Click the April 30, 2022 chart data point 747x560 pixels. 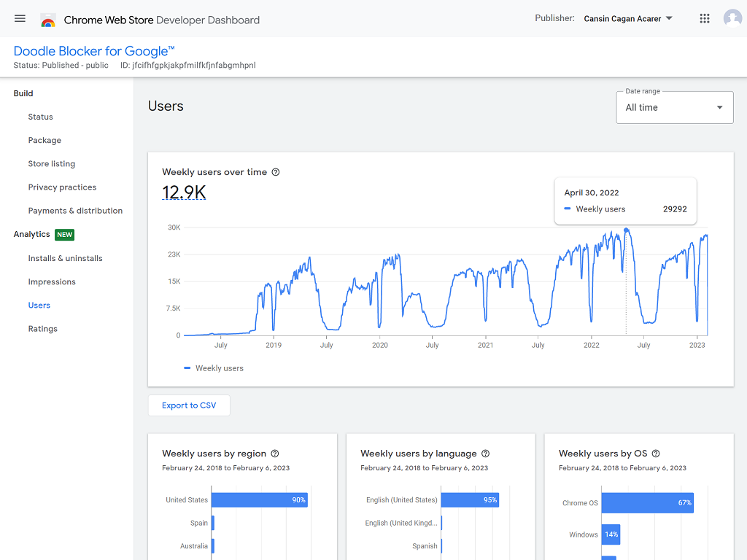[626, 230]
